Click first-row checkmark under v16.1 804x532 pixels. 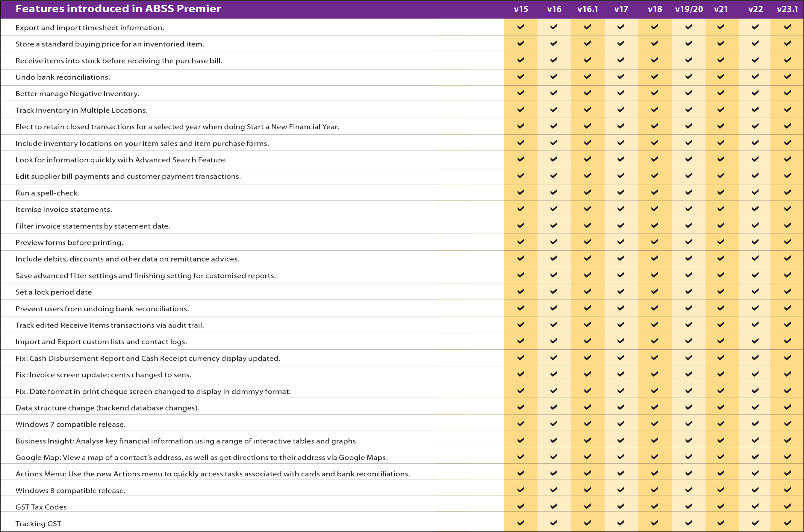pos(588,26)
